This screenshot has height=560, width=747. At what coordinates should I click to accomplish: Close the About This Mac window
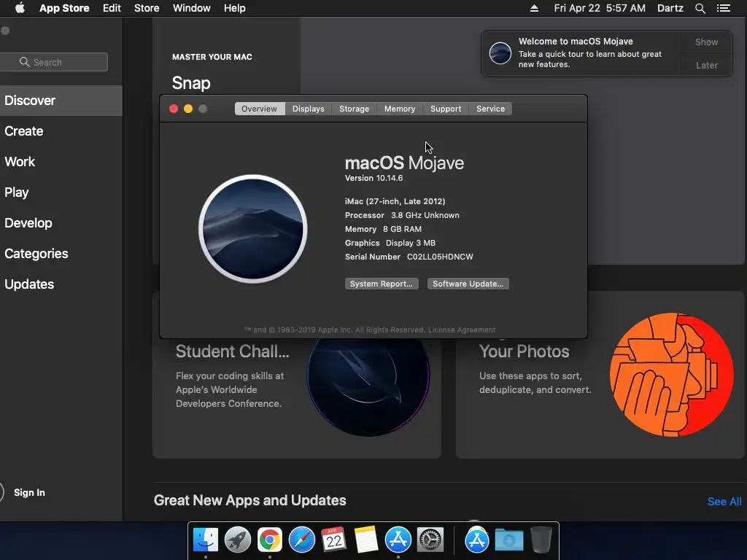coord(174,109)
